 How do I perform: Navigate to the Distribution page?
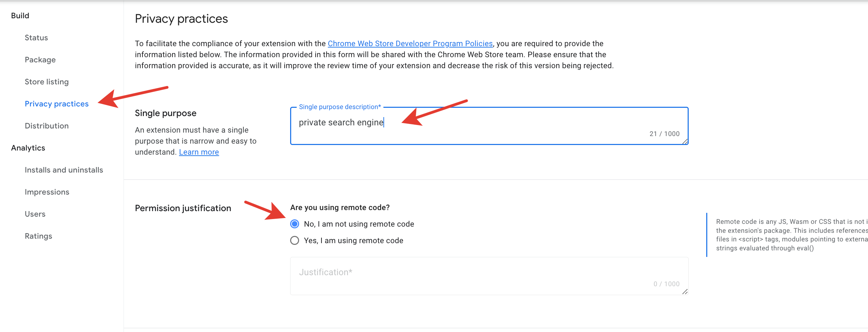point(46,126)
